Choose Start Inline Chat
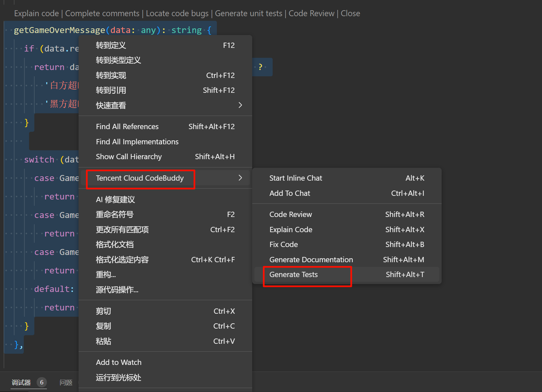 (296, 178)
